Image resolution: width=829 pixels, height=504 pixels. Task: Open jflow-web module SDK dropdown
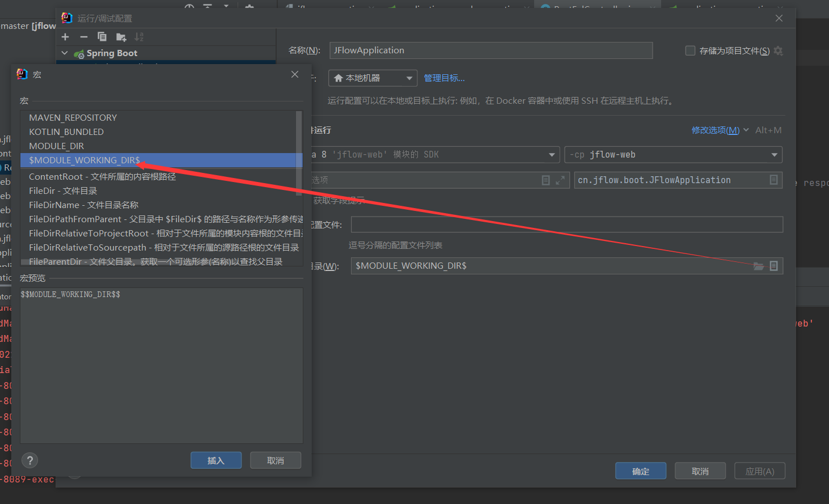click(x=435, y=155)
